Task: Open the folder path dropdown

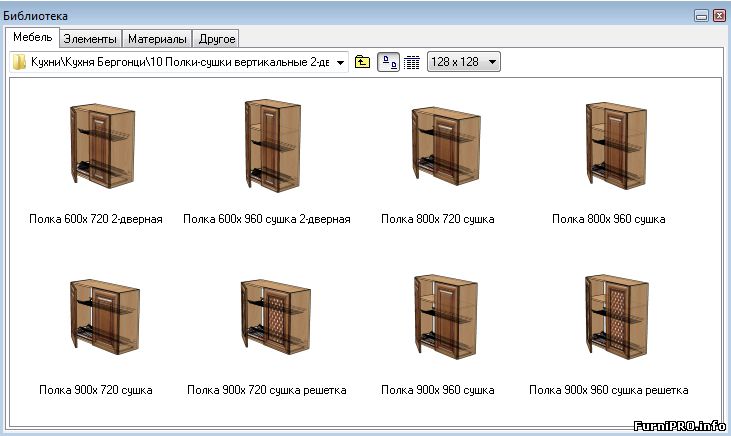Action: click(x=341, y=62)
